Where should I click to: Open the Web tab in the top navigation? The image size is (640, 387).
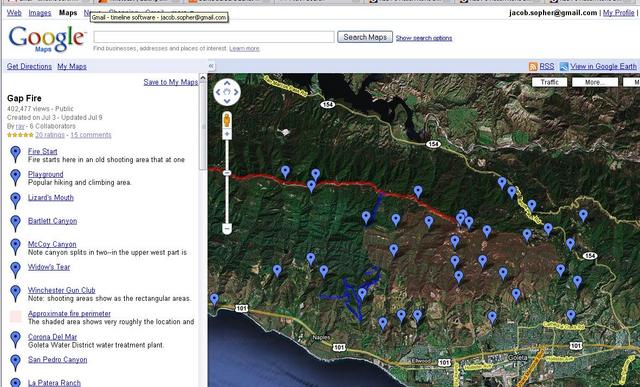click(14, 13)
